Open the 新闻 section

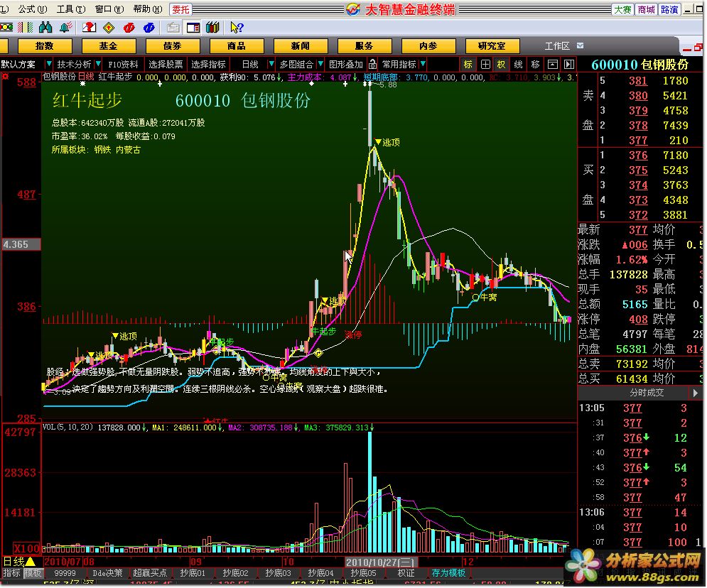(301, 46)
